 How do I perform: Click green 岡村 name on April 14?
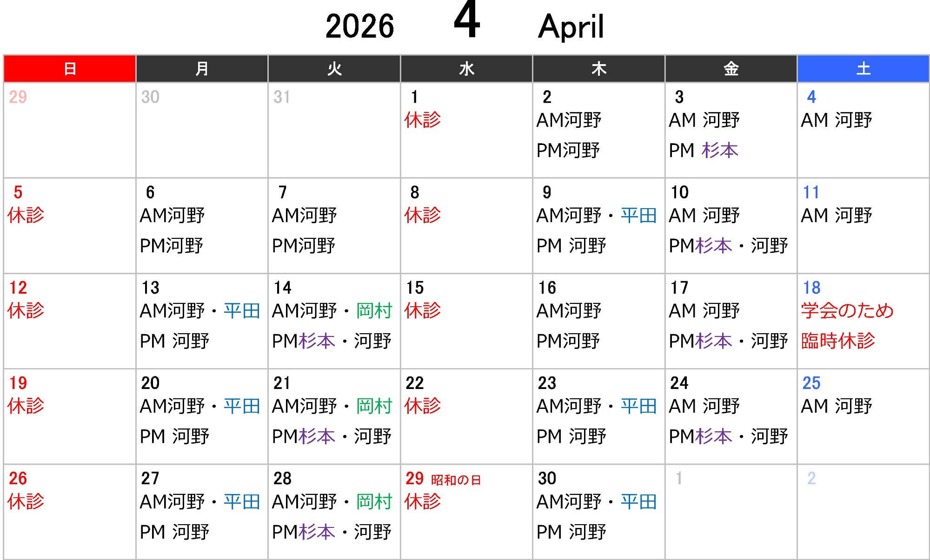374,311
